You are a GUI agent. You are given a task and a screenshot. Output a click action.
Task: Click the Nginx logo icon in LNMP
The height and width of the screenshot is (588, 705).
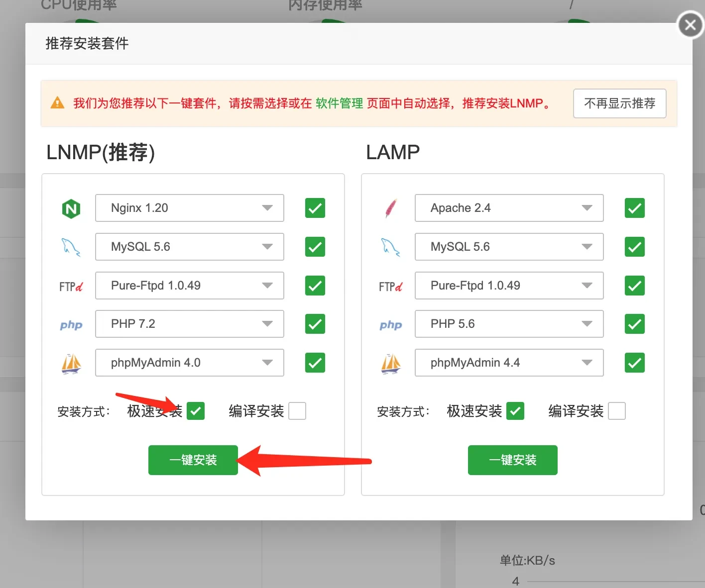(71, 208)
